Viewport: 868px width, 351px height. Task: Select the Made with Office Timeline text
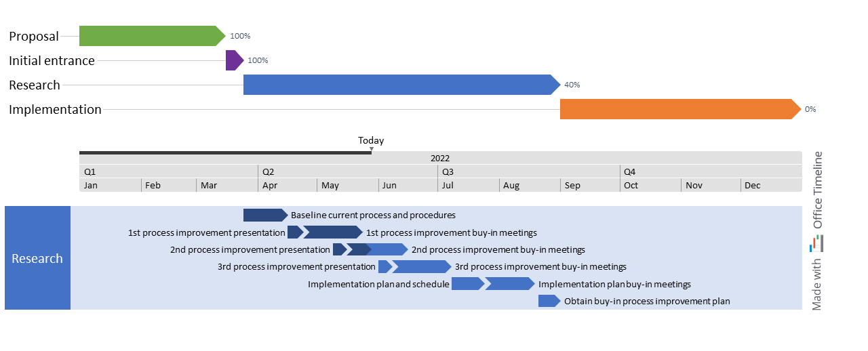pyautogui.click(x=817, y=230)
